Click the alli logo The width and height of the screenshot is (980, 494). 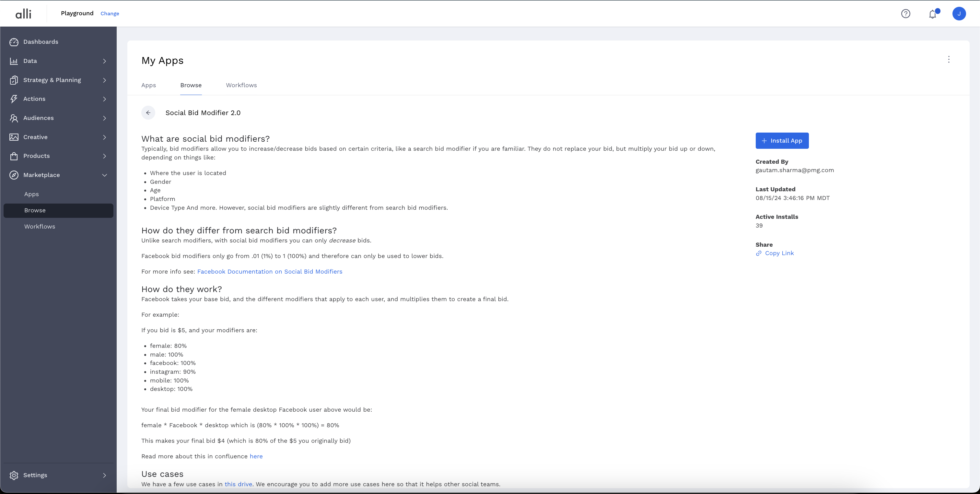23,14
